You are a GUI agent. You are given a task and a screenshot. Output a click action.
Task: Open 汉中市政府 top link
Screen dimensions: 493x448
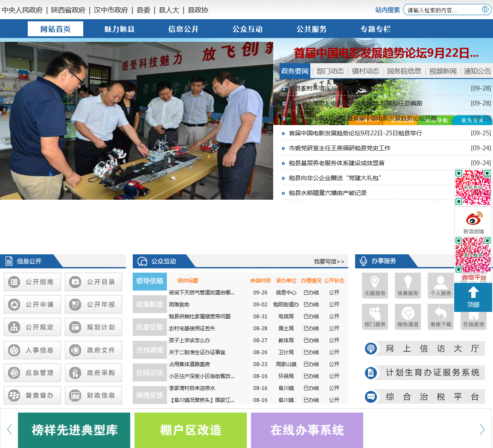point(111,10)
